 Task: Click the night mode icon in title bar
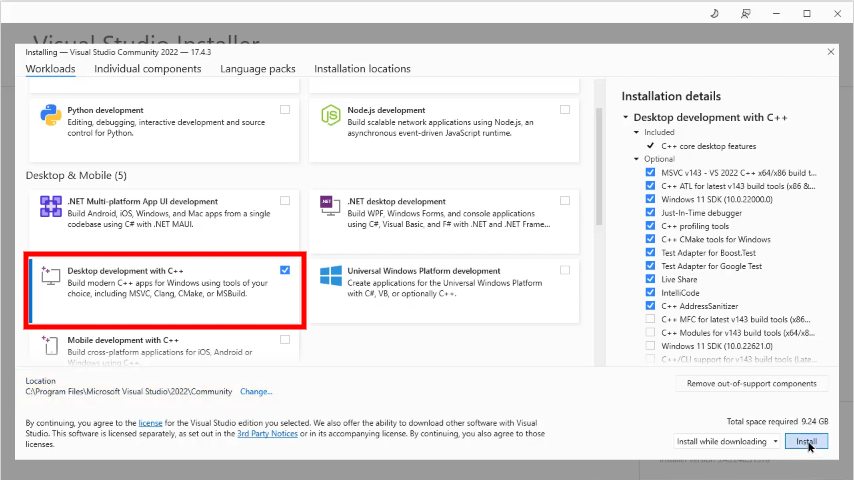[714, 13]
